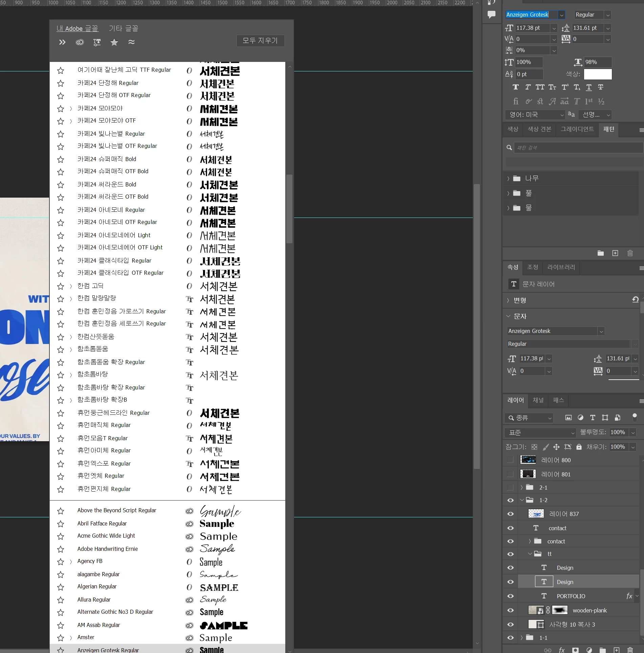Image resolution: width=644 pixels, height=653 pixels.
Task: Click the double-arrow filter icon
Action: (62, 42)
